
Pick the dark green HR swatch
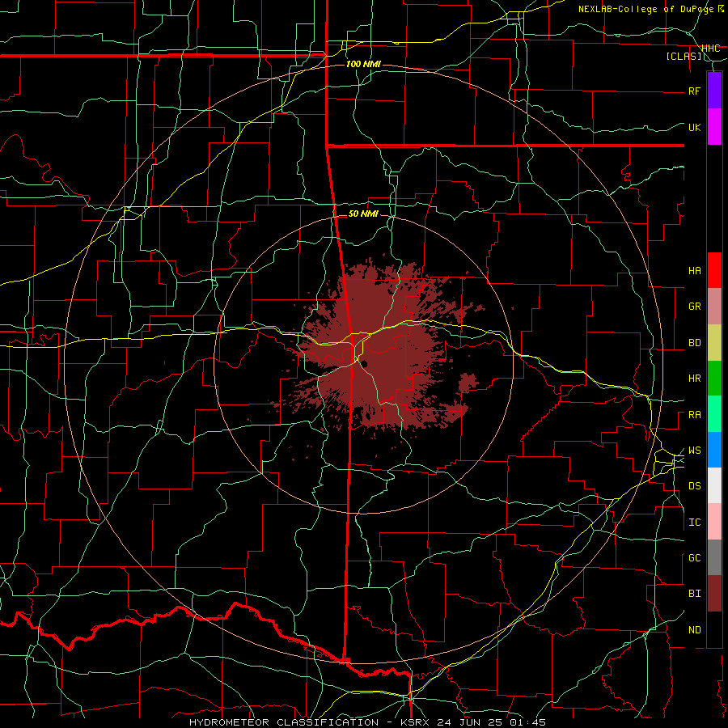(714, 379)
